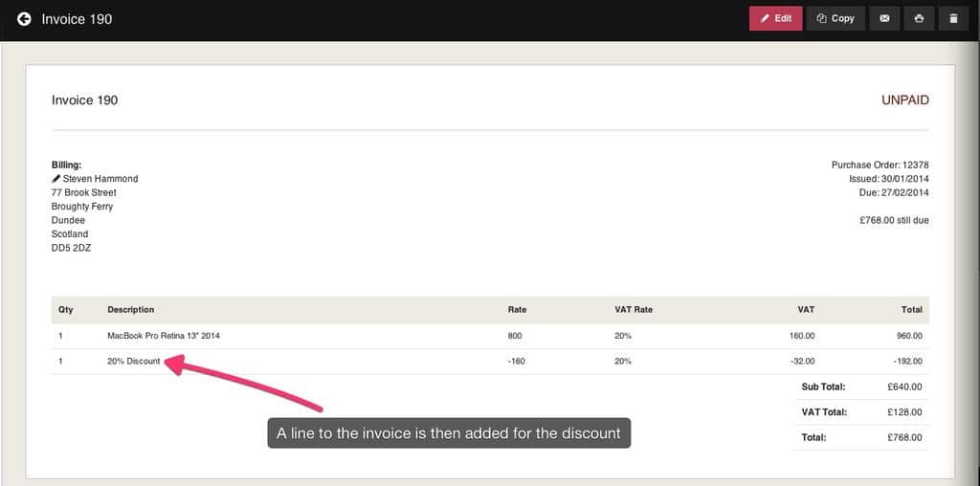
Task: Click the UNPAID status label
Action: (904, 100)
